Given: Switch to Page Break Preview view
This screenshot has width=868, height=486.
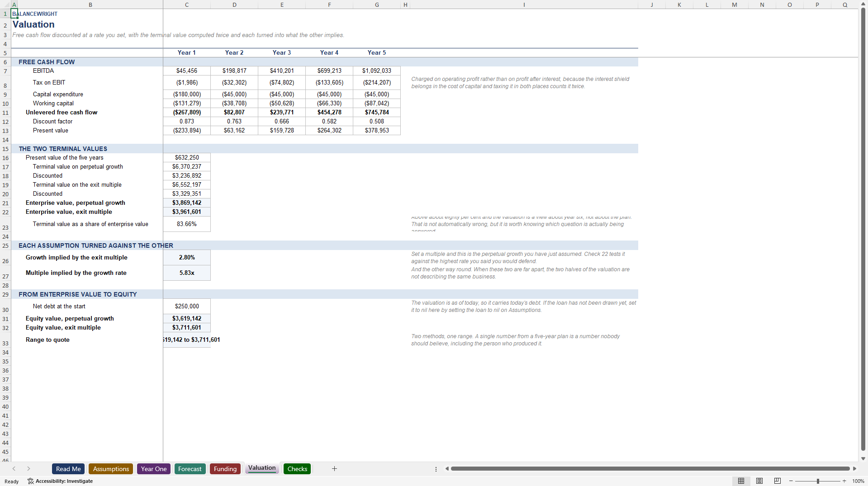Looking at the screenshot, I should [778, 481].
